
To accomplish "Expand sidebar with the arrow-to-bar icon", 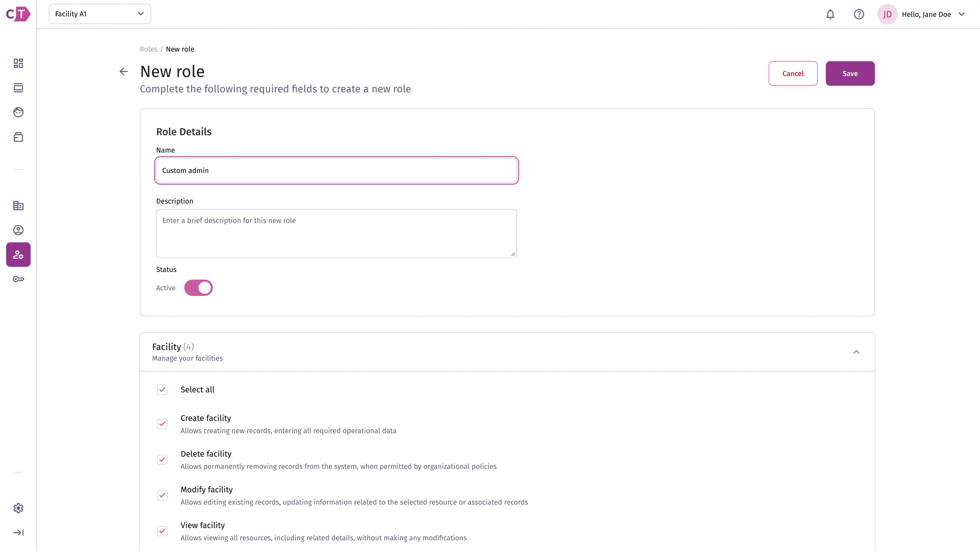I will (18, 533).
